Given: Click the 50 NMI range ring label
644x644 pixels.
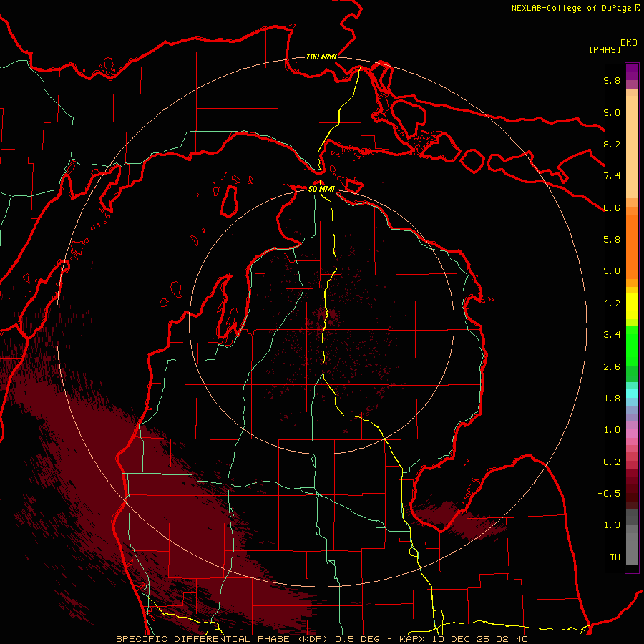Looking at the screenshot, I should point(321,189).
